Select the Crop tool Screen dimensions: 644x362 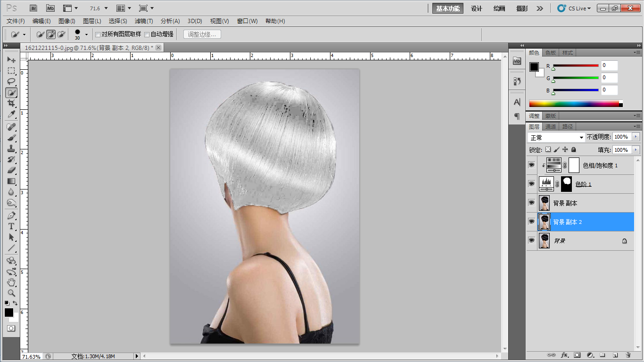(11, 103)
